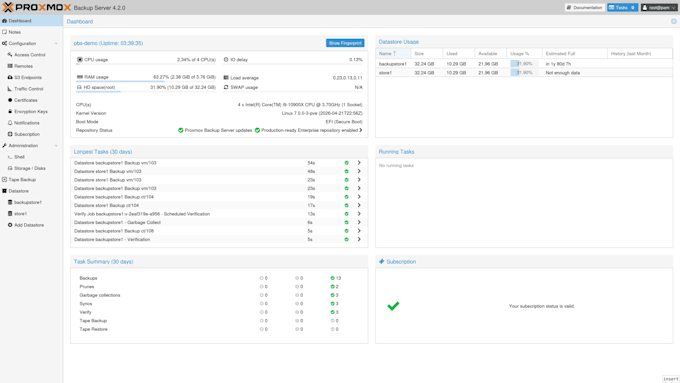Viewport: 680px width, 383px height.
Task: Click the Longest Tasks (30 days) title
Action: click(103, 152)
